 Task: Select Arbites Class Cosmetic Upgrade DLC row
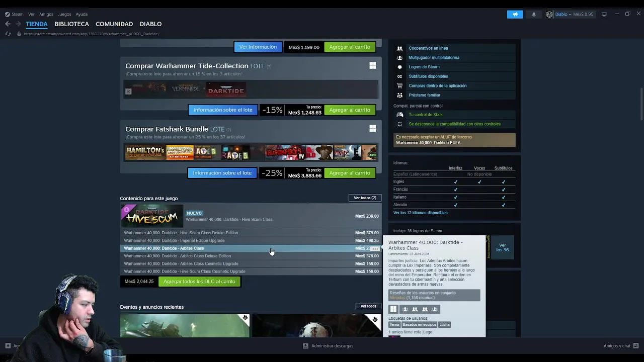(x=251, y=263)
